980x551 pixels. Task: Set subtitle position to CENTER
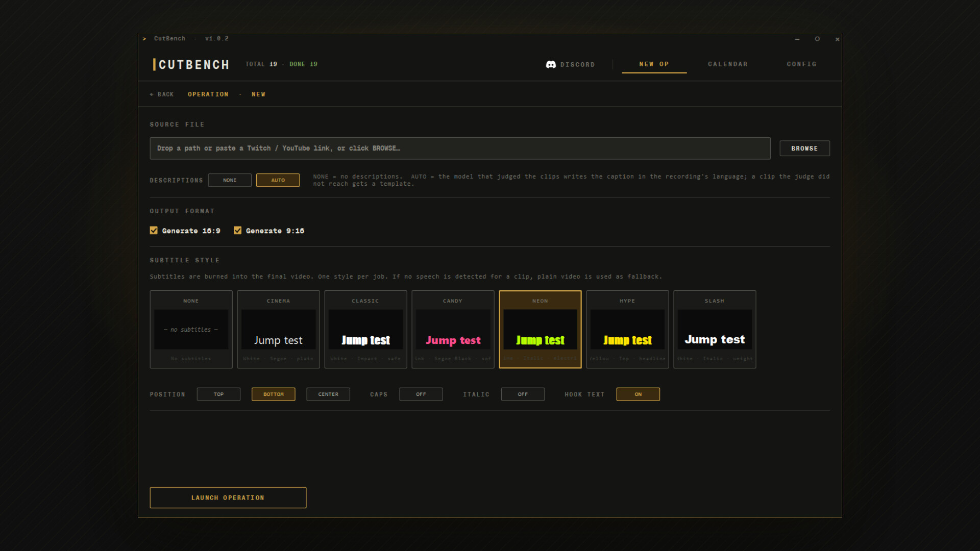coord(328,394)
